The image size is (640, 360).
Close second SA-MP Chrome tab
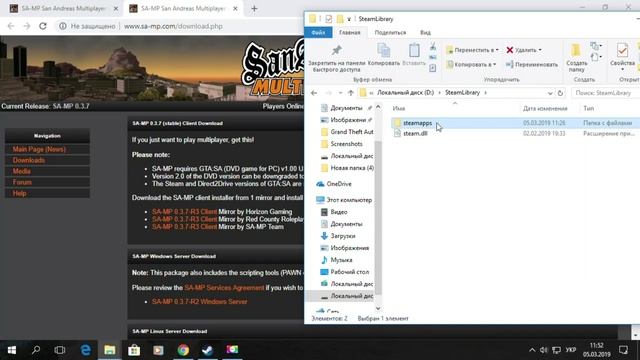(x=235, y=8)
